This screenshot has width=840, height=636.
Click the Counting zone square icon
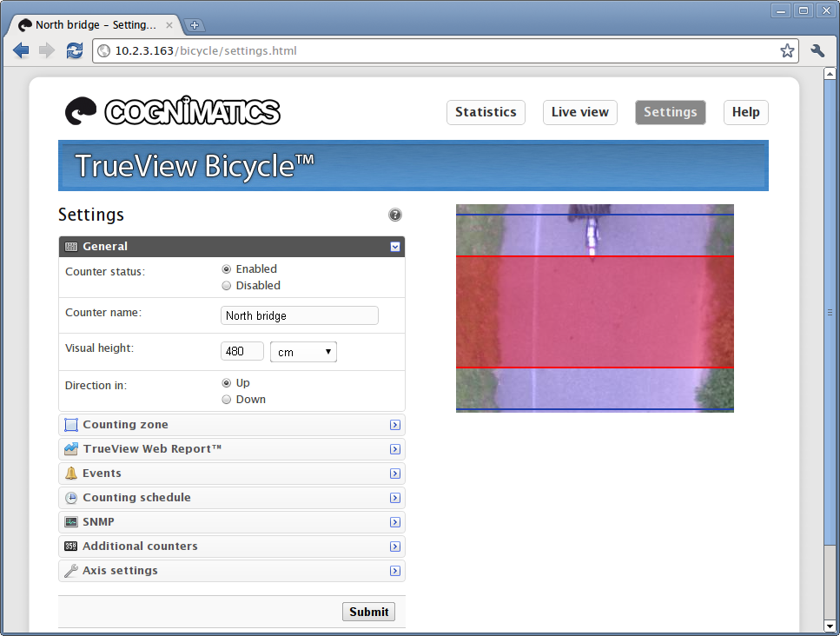[70, 425]
